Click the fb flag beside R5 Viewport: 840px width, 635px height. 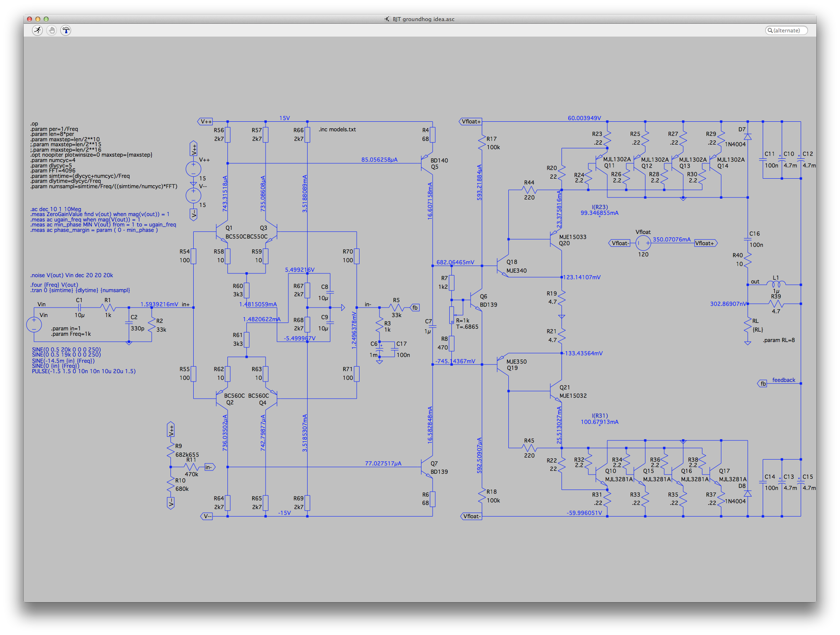415,308
